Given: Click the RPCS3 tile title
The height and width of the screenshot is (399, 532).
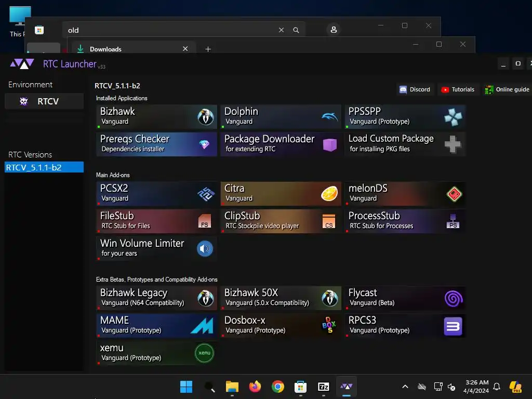Looking at the screenshot, I should [x=362, y=320].
